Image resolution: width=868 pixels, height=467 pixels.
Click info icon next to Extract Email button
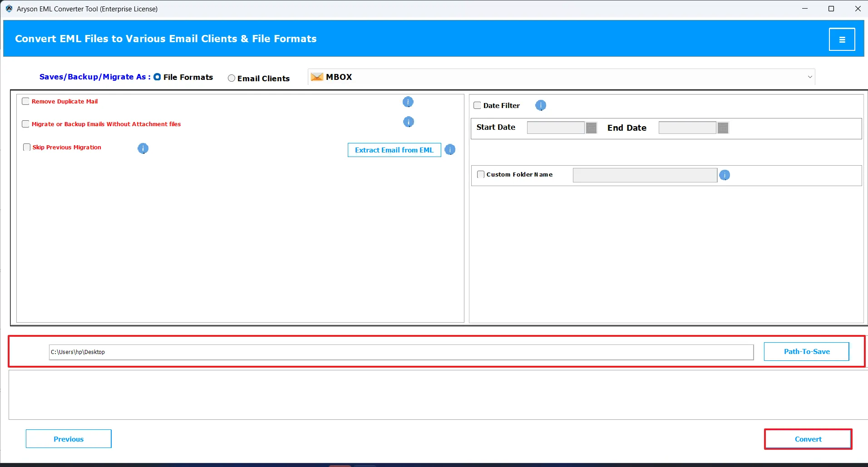point(450,150)
